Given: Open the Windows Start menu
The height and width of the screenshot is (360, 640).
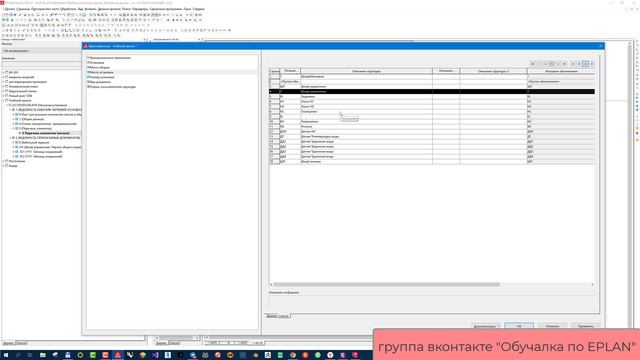Looking at the screenshot, I should (x=6, y=355).
